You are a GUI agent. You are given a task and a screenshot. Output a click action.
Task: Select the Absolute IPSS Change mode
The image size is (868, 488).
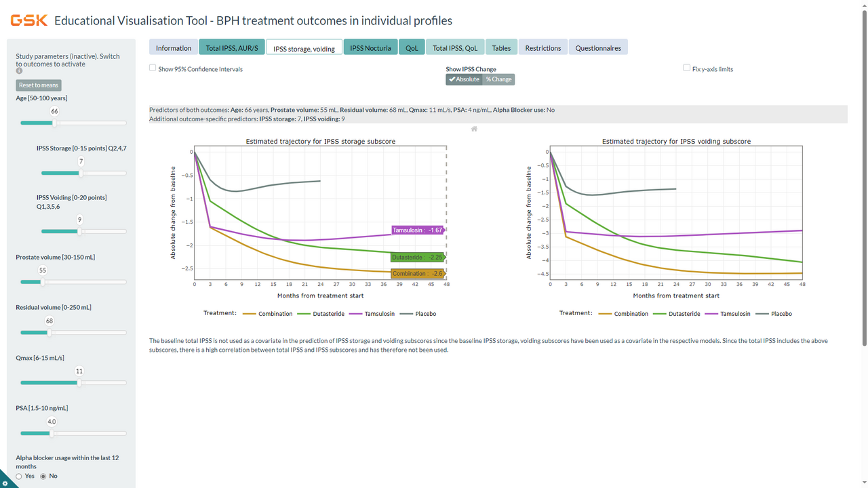tap(464, 79)
